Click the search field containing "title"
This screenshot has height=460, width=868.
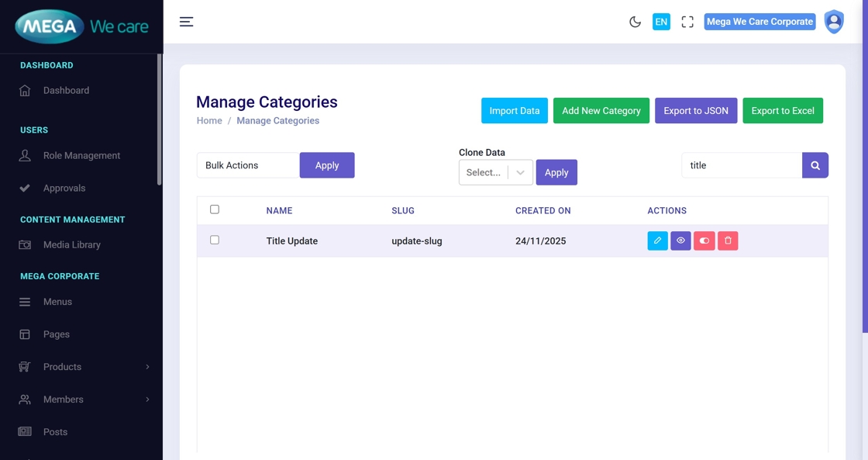(x=741, y=165)
